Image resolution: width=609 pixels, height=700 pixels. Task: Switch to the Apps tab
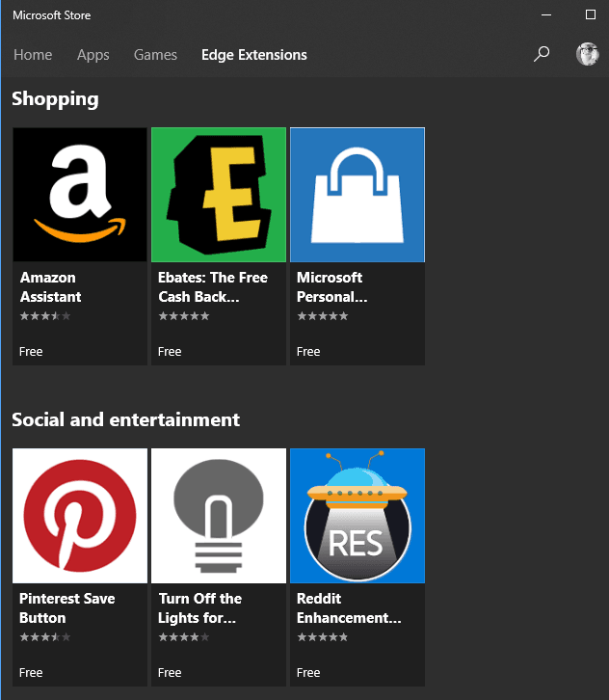[93, 55]
